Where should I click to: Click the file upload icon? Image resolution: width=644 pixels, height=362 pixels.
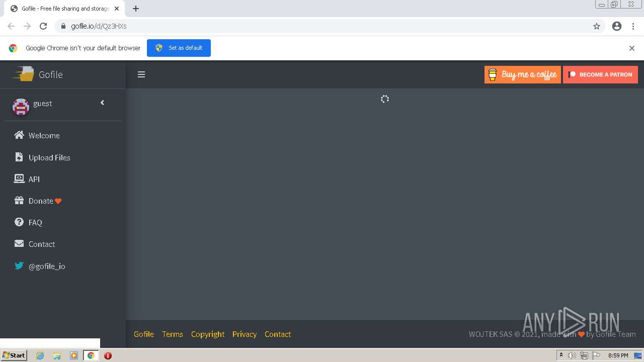pos(19,157)
